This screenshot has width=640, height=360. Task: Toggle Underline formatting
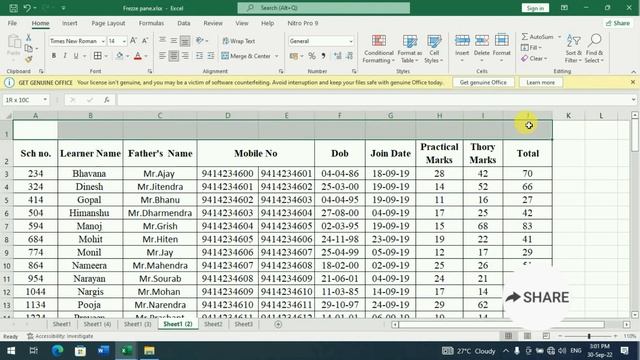click(x=76, y=56)
